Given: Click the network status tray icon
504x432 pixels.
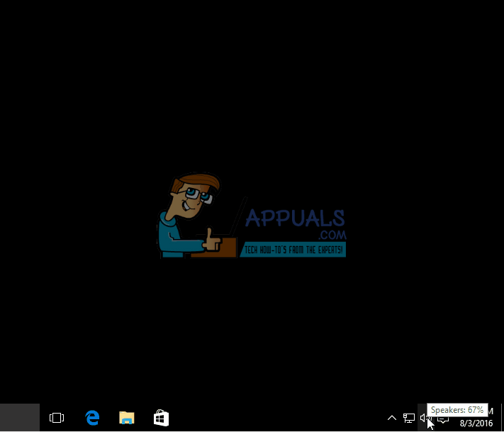Looking at the screenshot, I should pyautogui.click(x=409, y=418).
